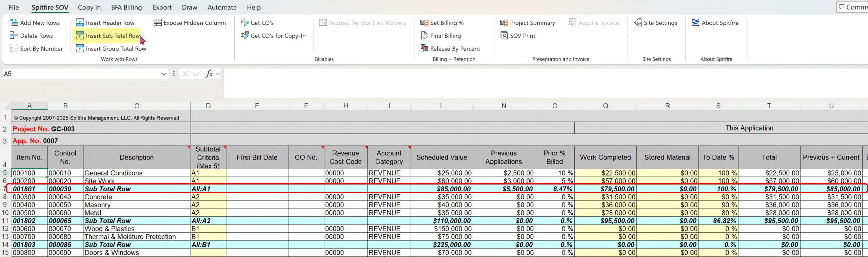This screenshot has width=868, height=257.
Task: Click the Site Settings label
Action: click(660, 23)
